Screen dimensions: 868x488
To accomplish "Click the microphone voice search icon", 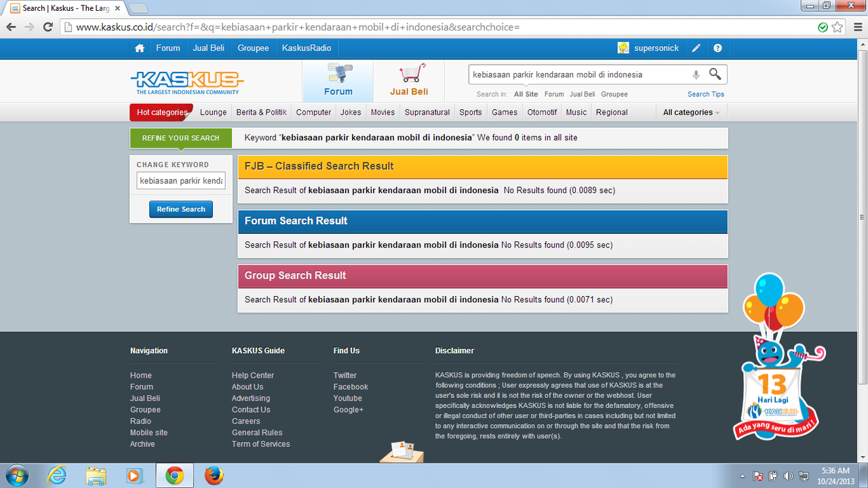I will point(696,75).
